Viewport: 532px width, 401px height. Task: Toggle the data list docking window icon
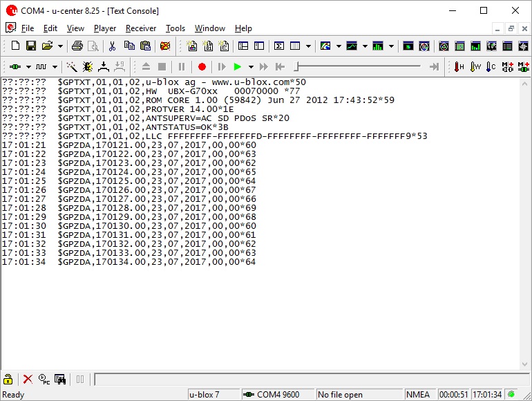click(508, 46)
